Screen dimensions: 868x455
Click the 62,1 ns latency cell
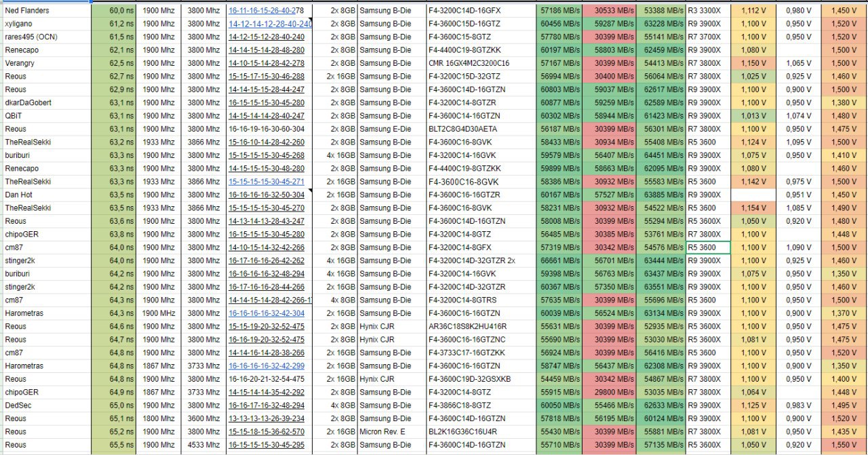[x=113, y=50]
